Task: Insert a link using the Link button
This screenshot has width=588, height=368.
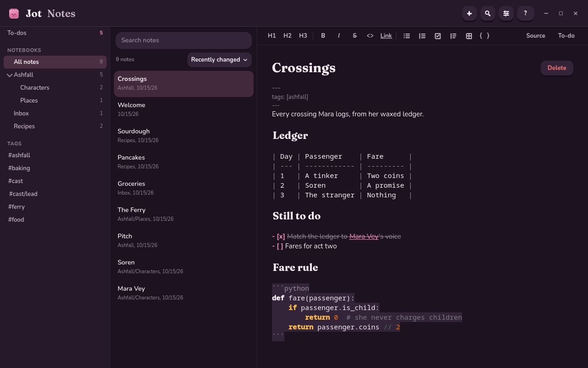Action: [x=386, y=36]
